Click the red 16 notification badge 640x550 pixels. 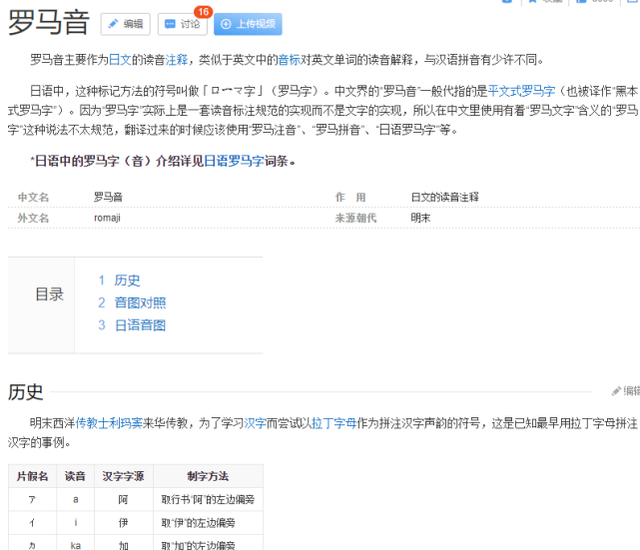click(x=203, y=12)
